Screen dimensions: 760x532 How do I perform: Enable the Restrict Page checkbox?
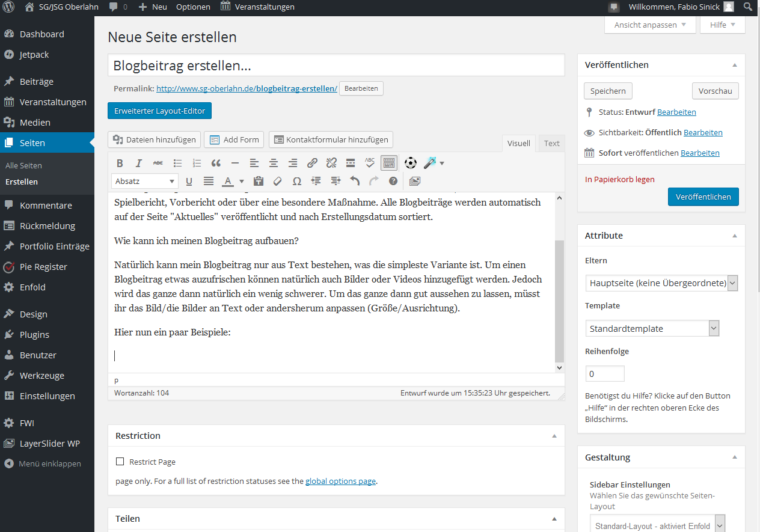click(118, 462)
